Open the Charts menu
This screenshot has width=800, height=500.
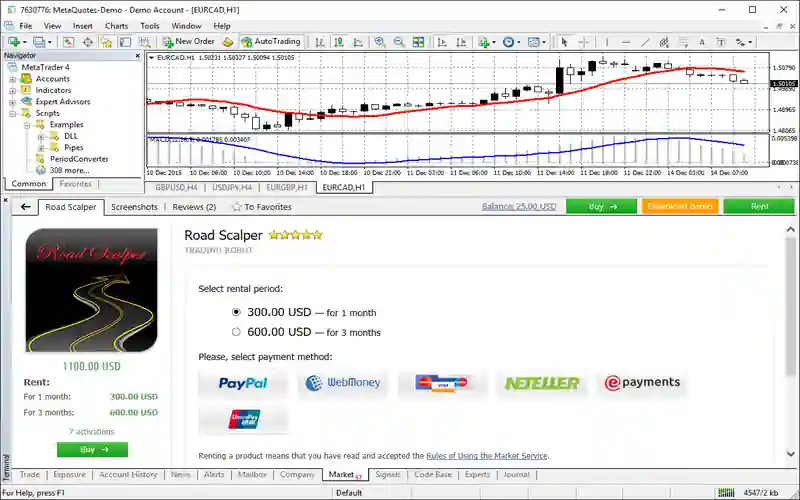click(x=116, y=26)
